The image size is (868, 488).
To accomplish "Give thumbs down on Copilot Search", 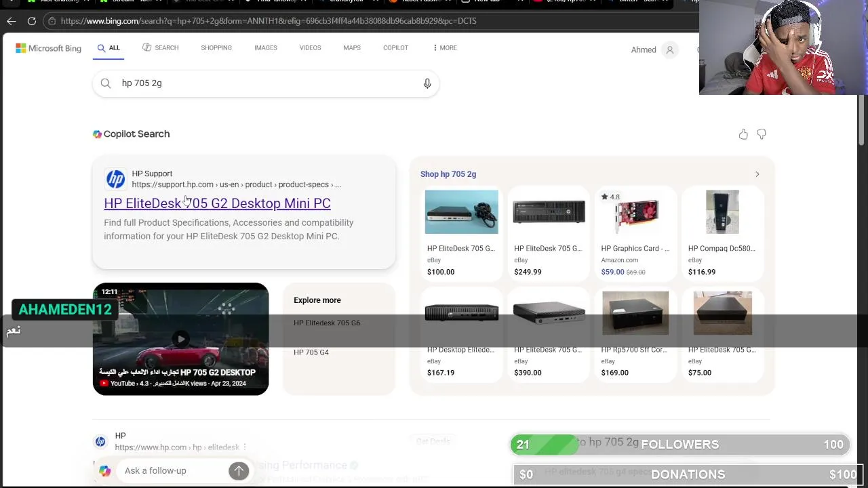I will [x=762, y=134].
